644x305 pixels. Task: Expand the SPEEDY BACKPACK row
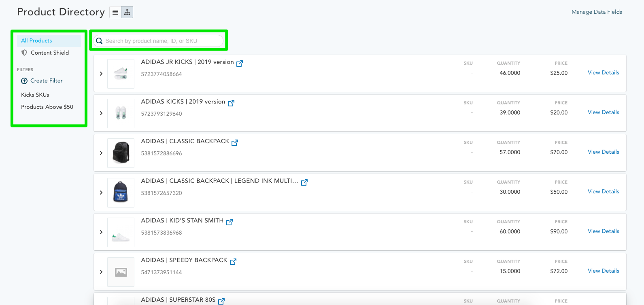tap(101, 272)
